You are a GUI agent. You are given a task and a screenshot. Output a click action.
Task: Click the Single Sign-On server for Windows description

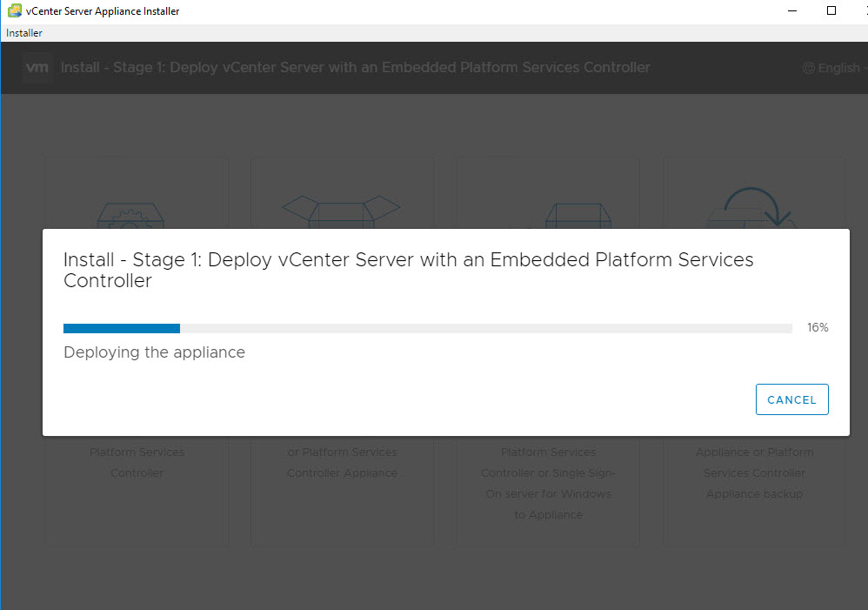[547, 493]
